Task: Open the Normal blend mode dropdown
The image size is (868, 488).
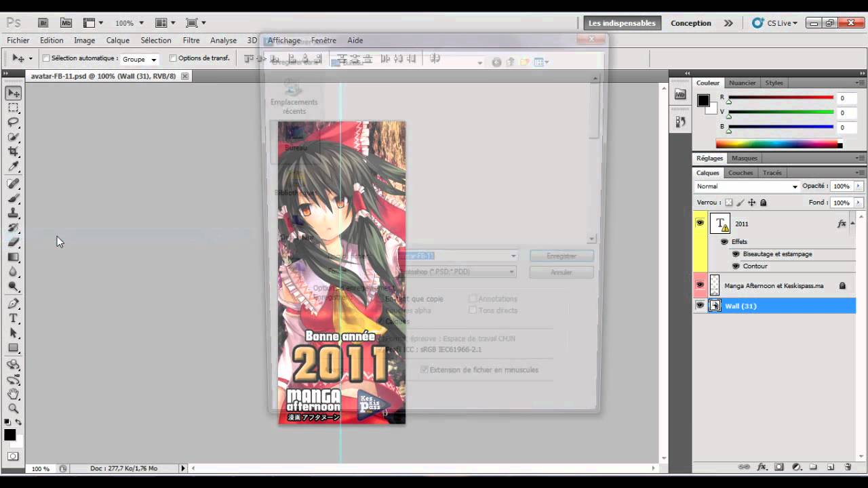Action: click(x=747, y=186)
